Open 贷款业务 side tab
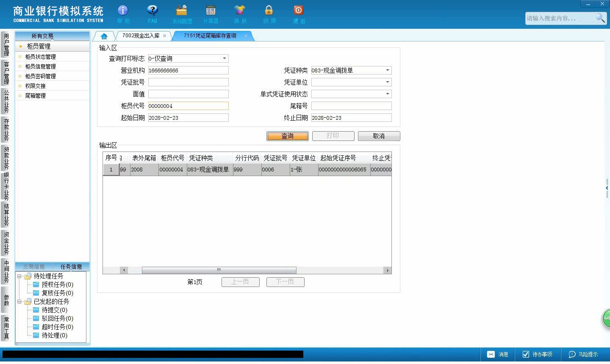Screen dimensions: 610x364 6,157
